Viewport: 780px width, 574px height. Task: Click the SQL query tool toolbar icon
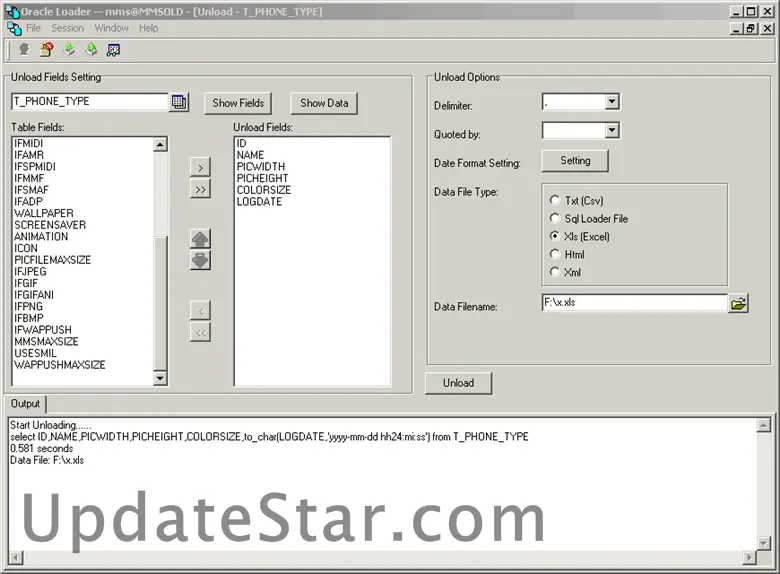click(113, 50)
